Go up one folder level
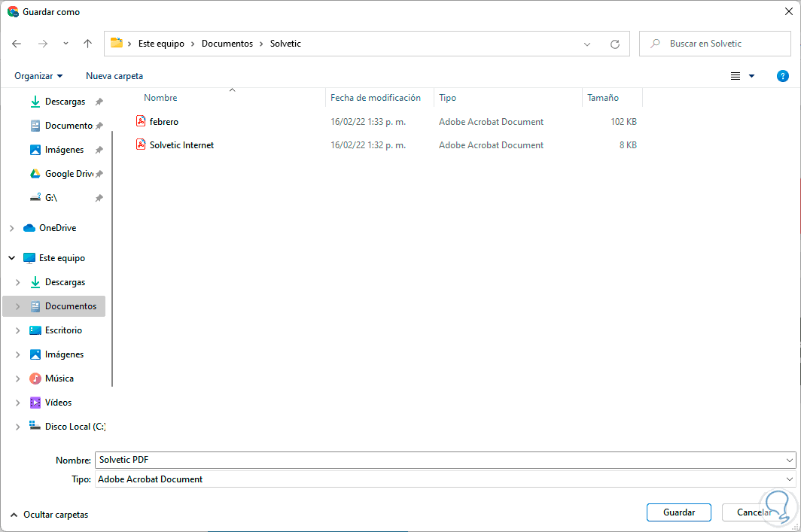 click(x=87, y=44)
